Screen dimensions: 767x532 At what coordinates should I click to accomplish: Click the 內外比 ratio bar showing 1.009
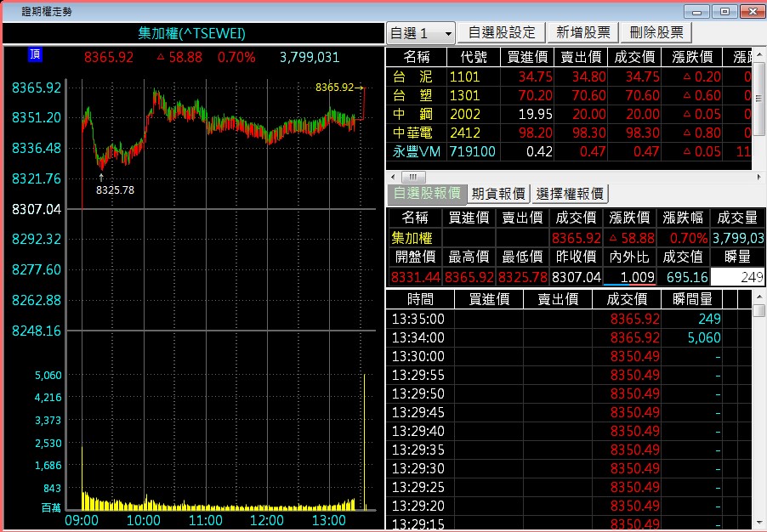629,277
